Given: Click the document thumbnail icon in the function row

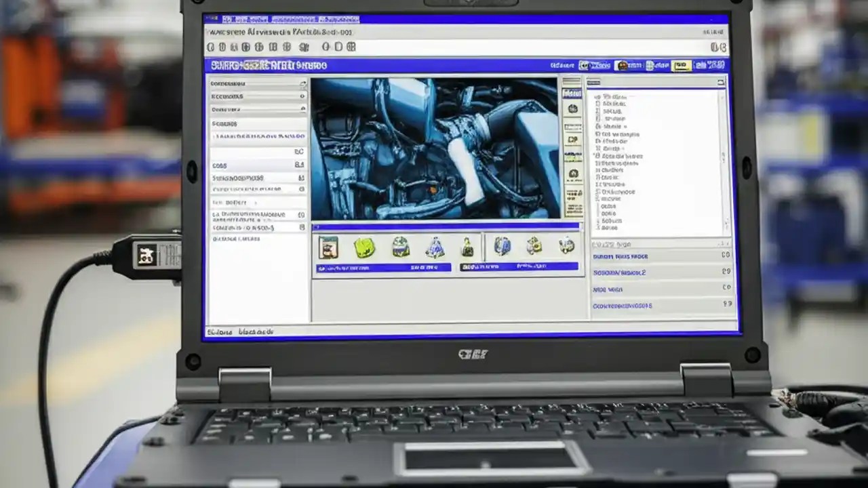Looking at the screenshot, I should (x=328, y=249).
